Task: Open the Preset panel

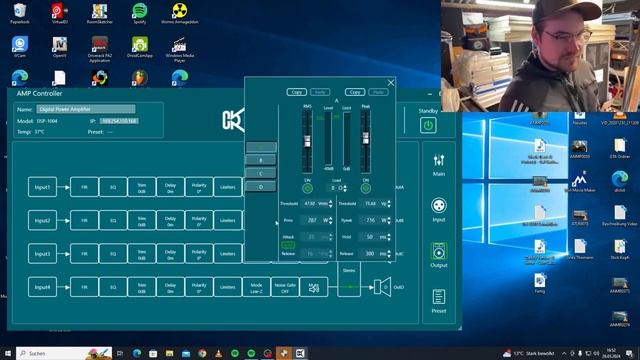Action: 439,301
